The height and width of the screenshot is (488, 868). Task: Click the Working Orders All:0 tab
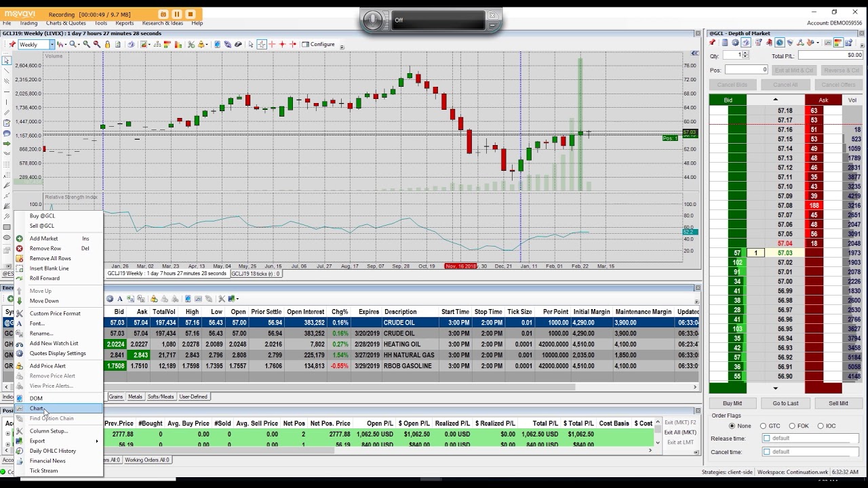click(x=147, y=460)
